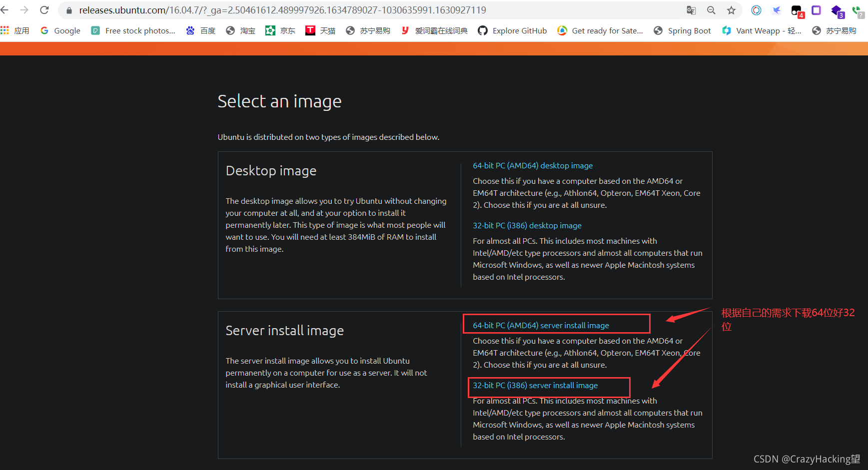Screen dimensions: 868x470
Task: Click the blue bird extension icon
Action: pos(776,10)
